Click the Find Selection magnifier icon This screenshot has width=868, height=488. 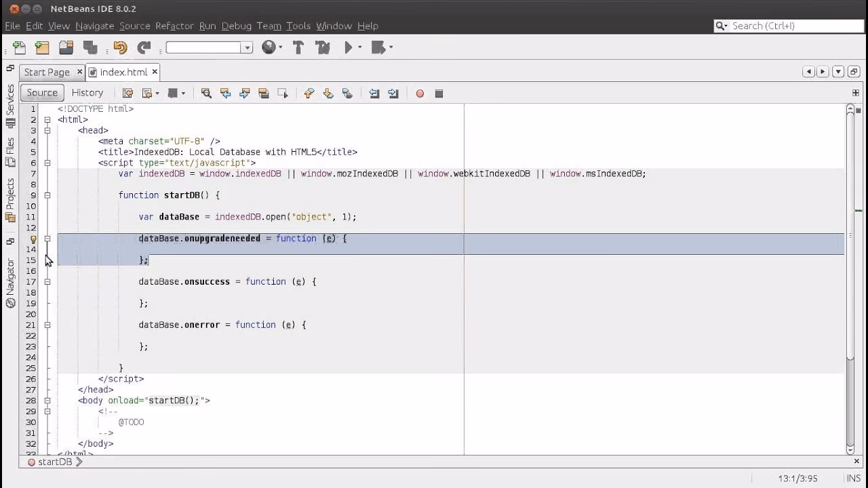[x=206, y=94]
